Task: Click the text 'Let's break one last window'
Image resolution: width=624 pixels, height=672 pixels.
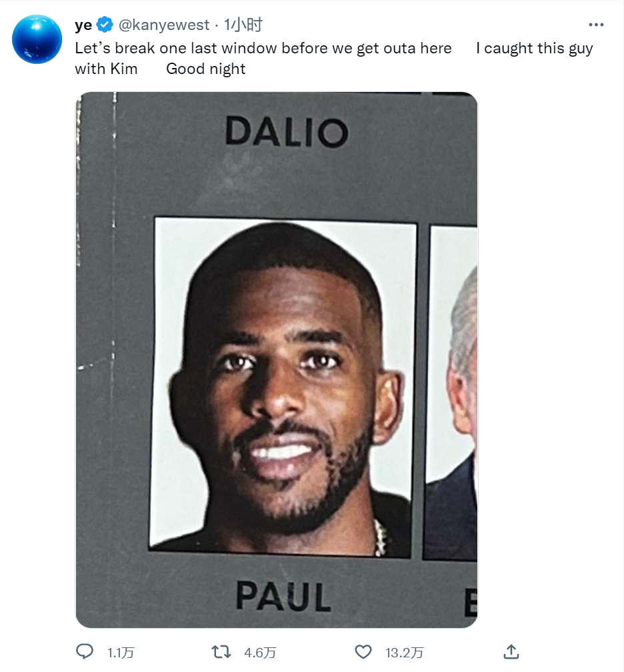Action: click(x=176, y=48)
